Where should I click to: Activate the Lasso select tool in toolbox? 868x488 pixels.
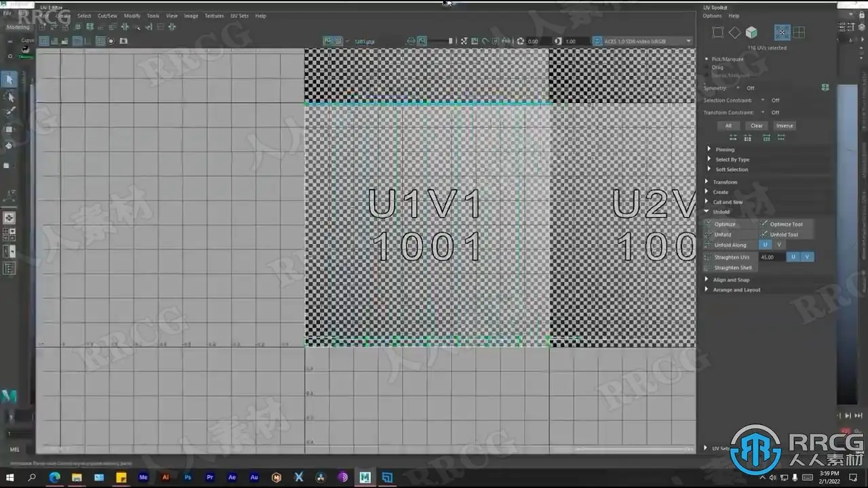point(9,96)
